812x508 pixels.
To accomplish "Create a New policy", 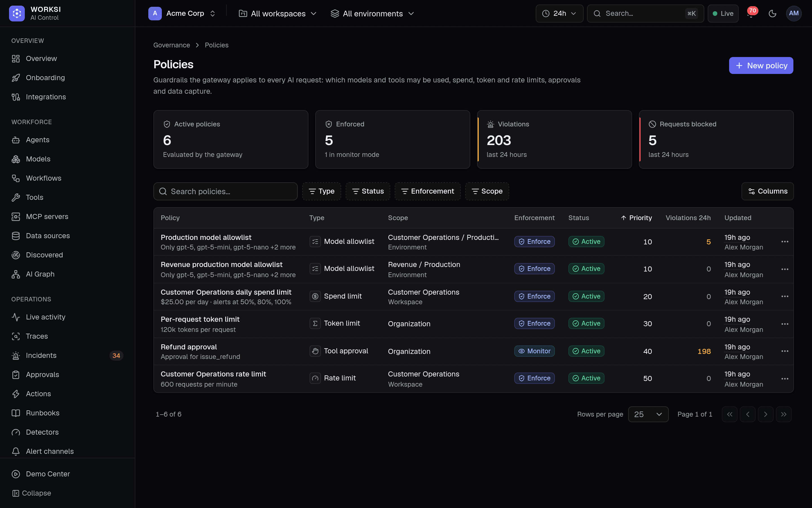I will coord(761,65).
